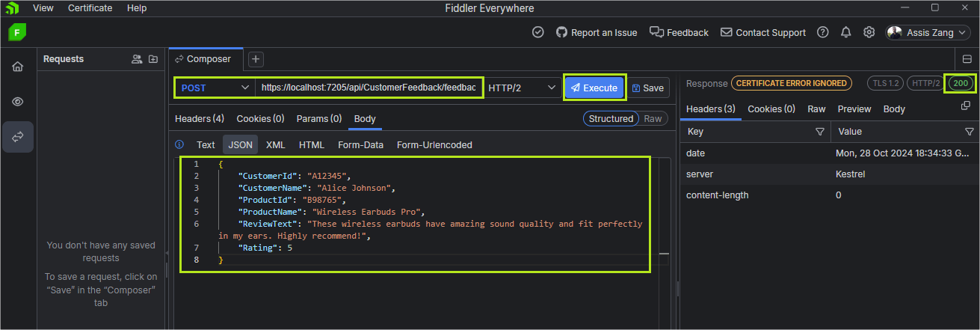980x330 pixels.
Task: Select Form-Urlencoded body format
Action: coord(434,145)
